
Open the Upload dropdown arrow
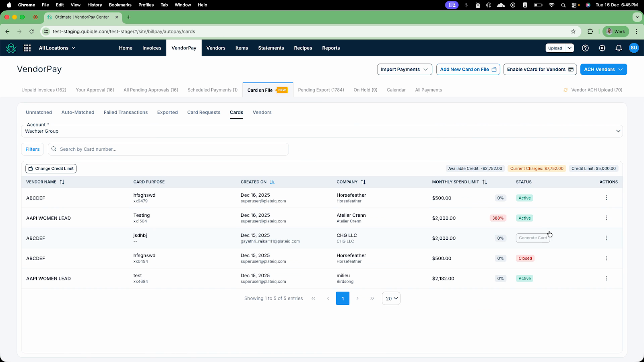point(570,48)
